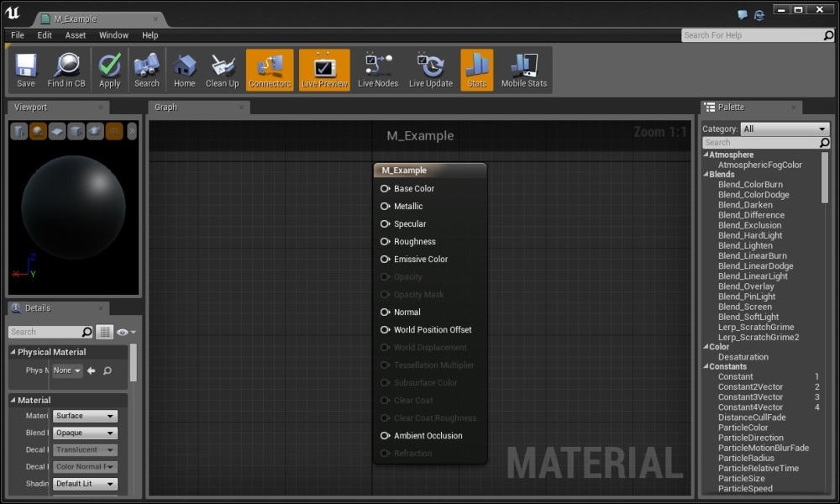840x504 pixels.
Task: Save the material asset
Action: pyautogui.click(x=25, y=70)
